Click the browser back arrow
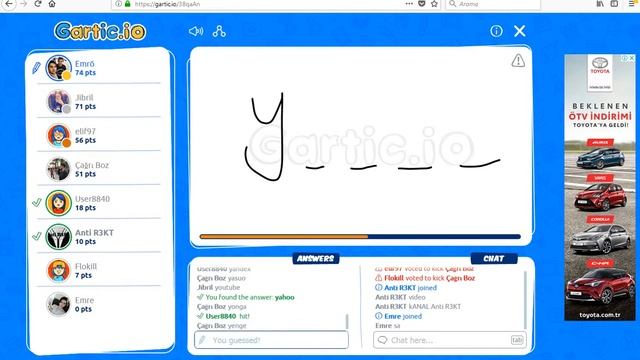This screenshot has width=640, height=360. [x=9, y=4]
